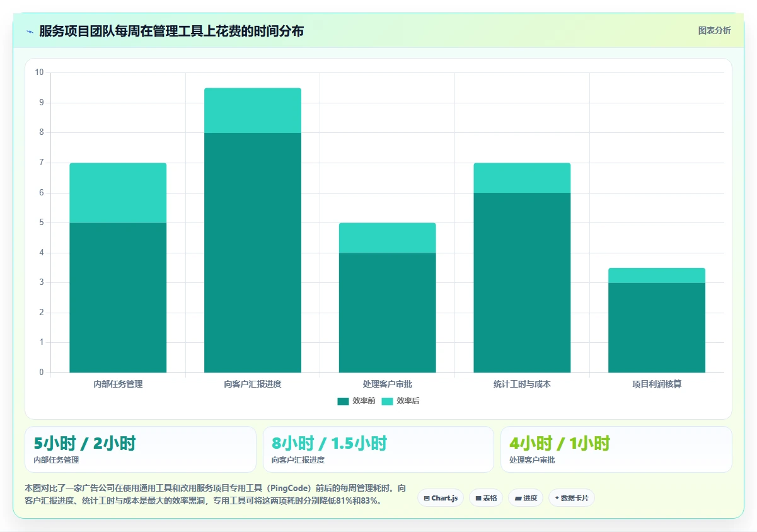Click the dark 效率前 bar for 项目利润核算
The height and width of the screenshot is (532, 757).
[657, 328]
